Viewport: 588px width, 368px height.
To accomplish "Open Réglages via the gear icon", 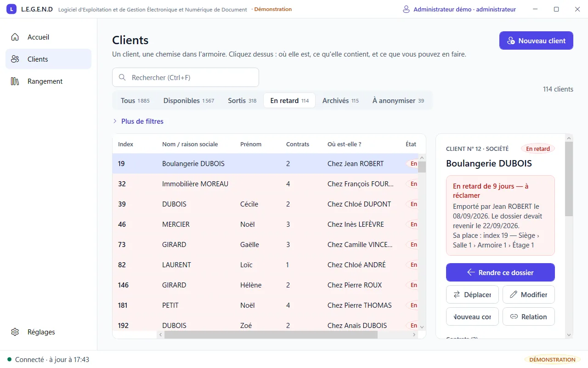I will (15, 332).
